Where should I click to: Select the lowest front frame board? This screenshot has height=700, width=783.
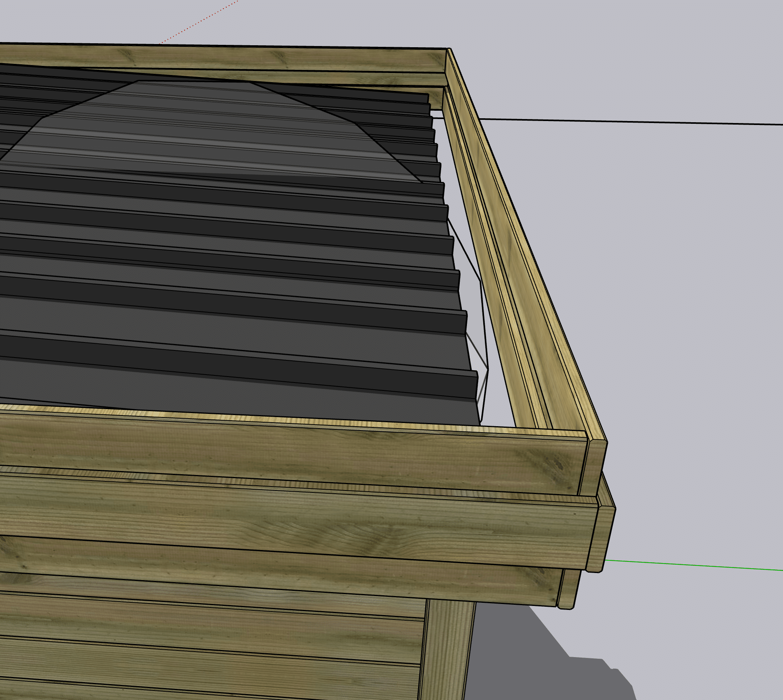[x=278, y=569]
